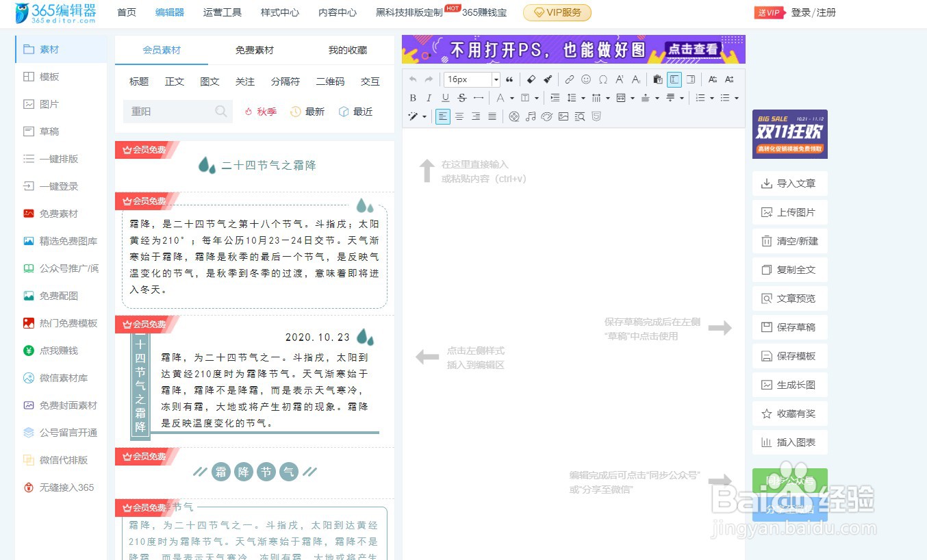Viewport: 927px width, 560px height.
Task: Open 我的收藏 tab
Action: [348, 50]
